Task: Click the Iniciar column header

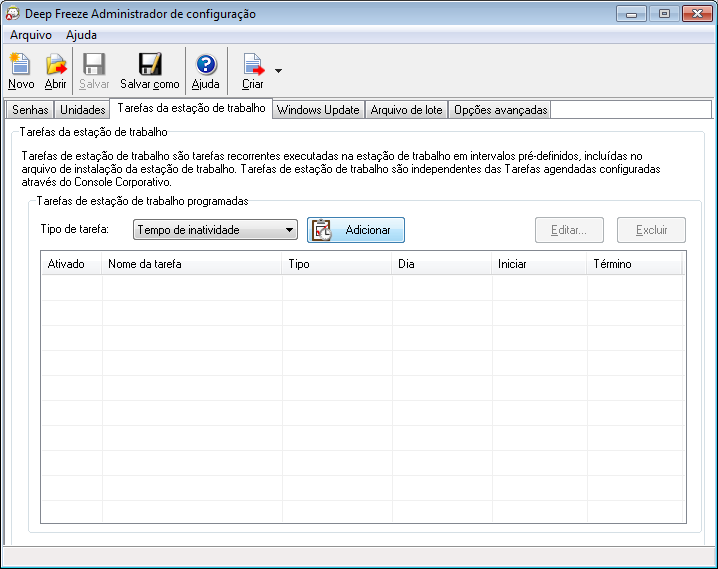Action: pos(539,264)
